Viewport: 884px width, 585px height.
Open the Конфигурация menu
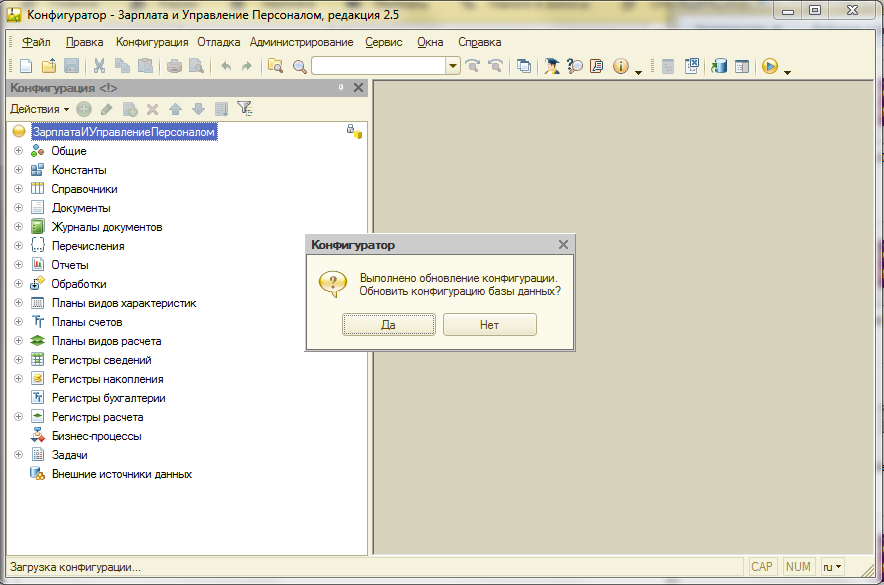point(152,42)
